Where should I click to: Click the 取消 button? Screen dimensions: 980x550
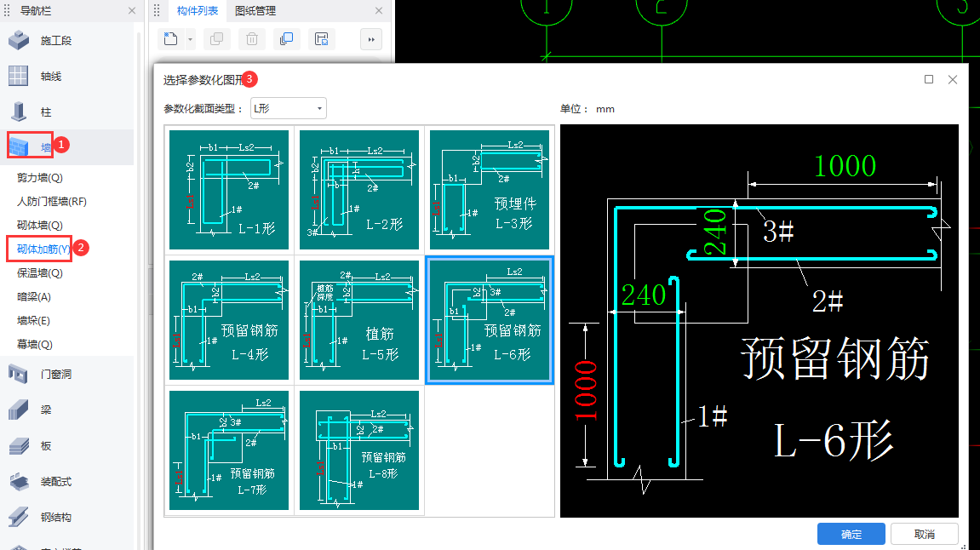point(925,535)
